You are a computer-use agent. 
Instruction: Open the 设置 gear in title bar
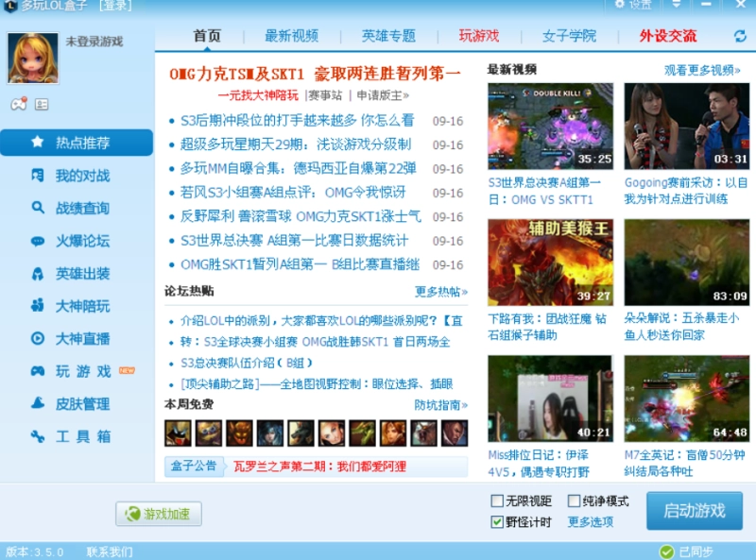pos(632,5)
